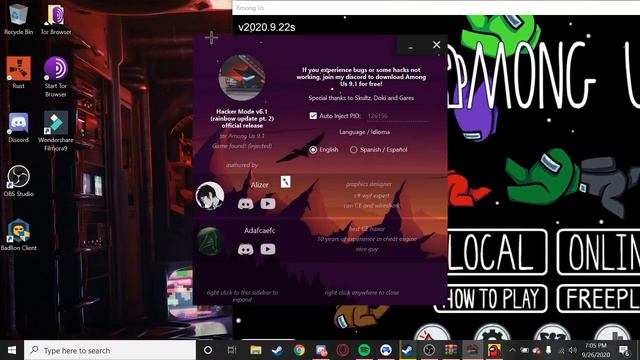Open the Tor Browser desktop folder icon
This screenshot has height=360, width=640.
56,19
